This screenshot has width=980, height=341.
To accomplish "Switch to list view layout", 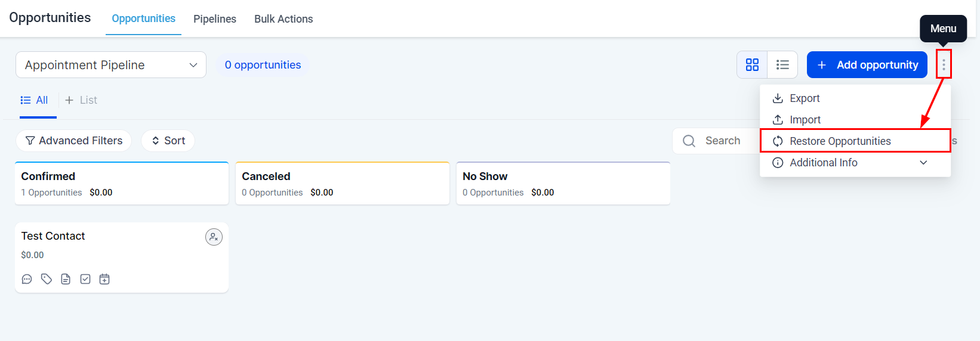I will (x=782, y=65).
